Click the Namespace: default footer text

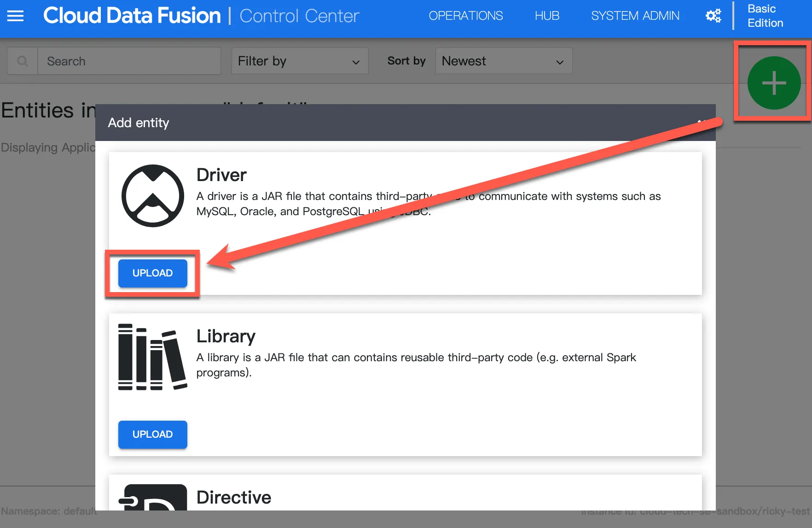coord(48,511)
